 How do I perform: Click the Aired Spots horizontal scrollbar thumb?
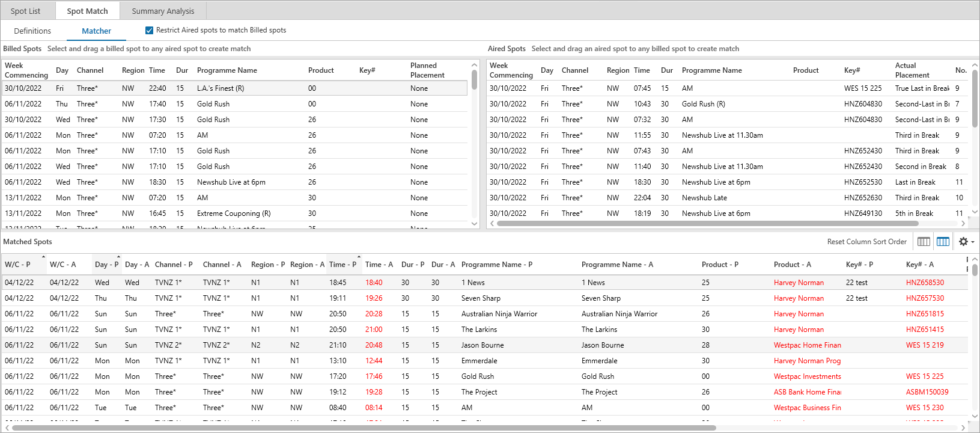coord(708,223)
